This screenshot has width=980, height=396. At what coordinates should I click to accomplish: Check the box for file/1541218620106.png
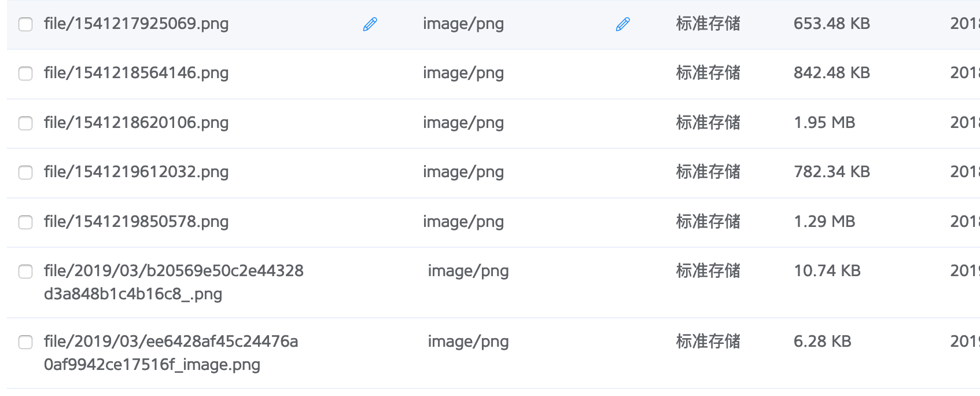coord(25,123)
